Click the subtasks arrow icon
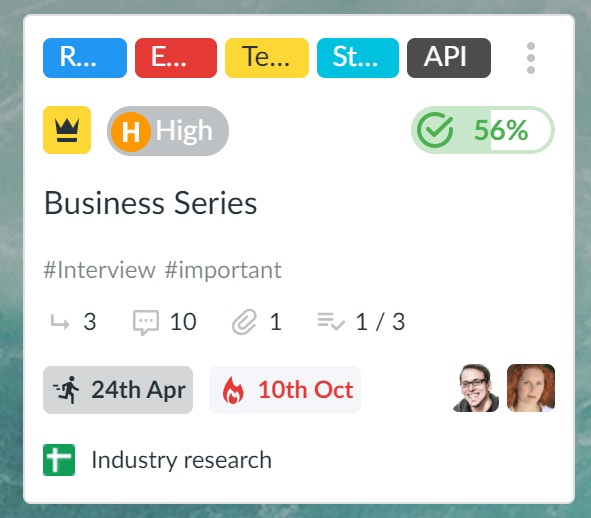591x518 pixels. tap(60, 322)
